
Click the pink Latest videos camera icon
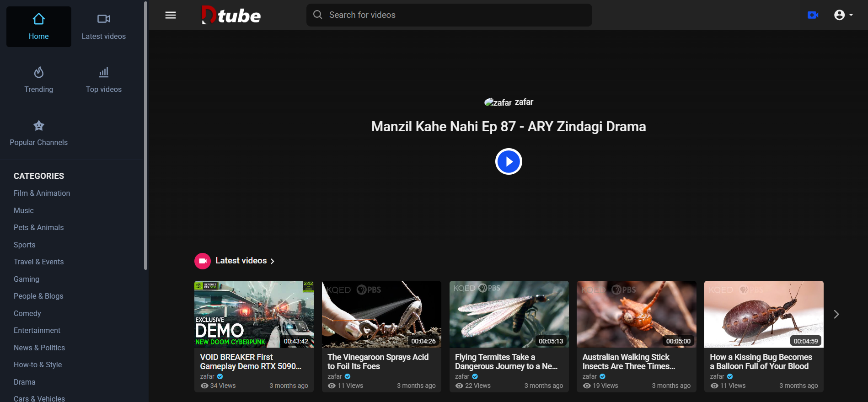(203, 261)
